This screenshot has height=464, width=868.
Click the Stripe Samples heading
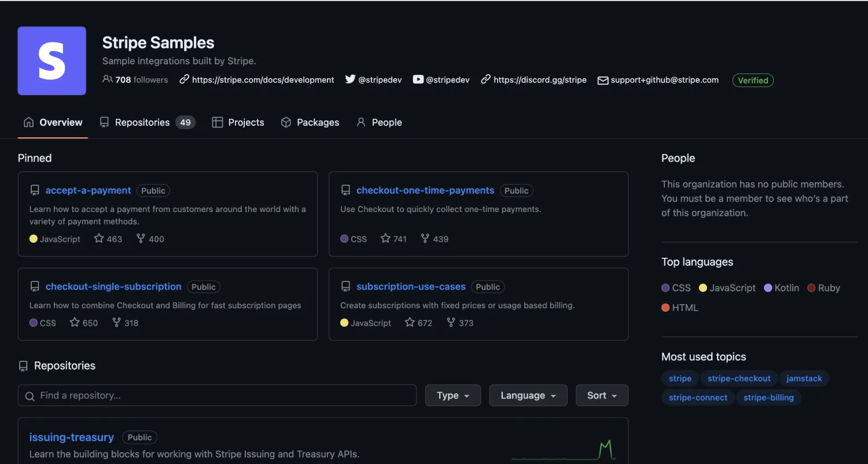coord(158,43)
